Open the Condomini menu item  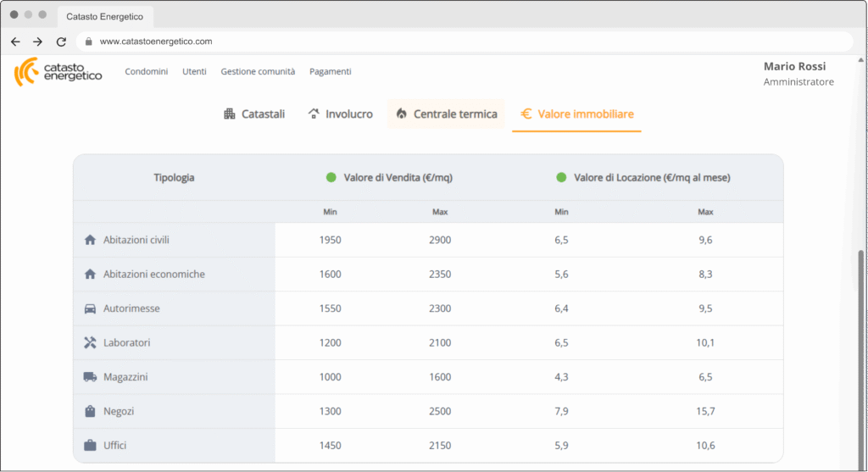pyautogui.click(x=146, y=72)
